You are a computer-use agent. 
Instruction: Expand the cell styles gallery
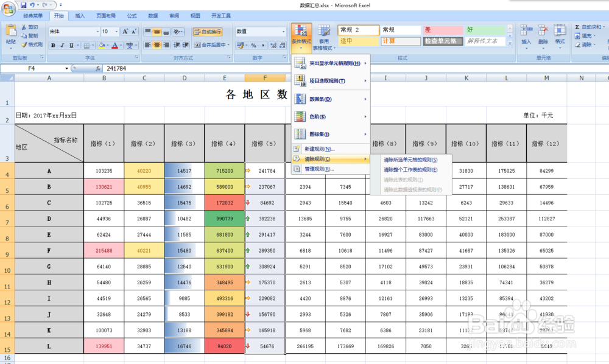point(510,43)
